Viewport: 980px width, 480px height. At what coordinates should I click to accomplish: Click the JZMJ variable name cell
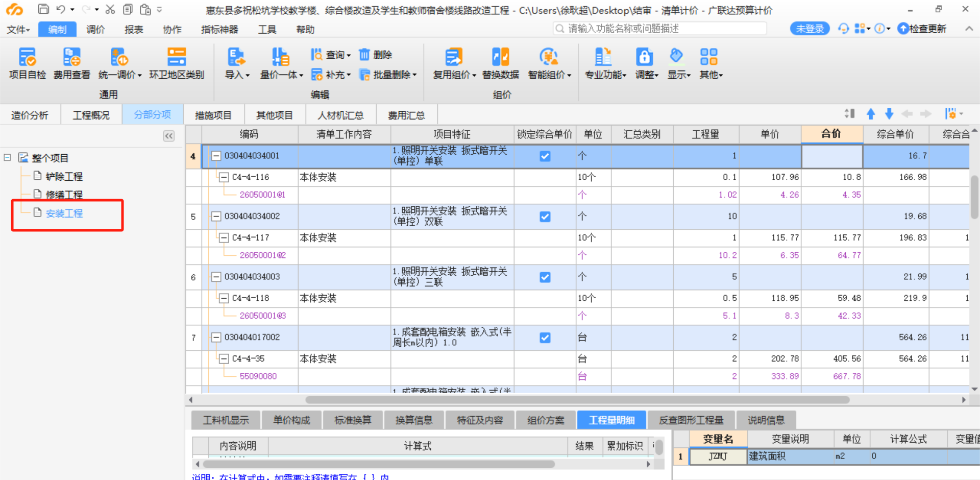coord(718,457)
